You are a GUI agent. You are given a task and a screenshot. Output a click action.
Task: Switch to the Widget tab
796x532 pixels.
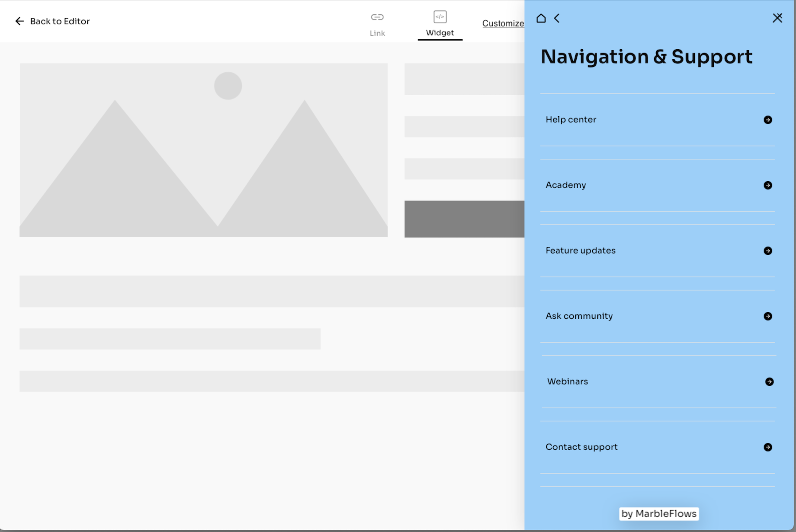pyautogui.click(x=440, y=32)
